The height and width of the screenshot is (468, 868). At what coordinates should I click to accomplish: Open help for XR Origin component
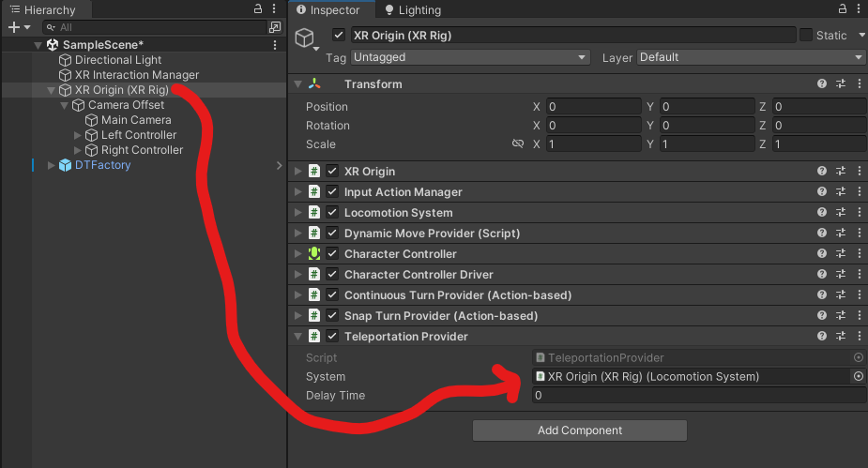821,171
